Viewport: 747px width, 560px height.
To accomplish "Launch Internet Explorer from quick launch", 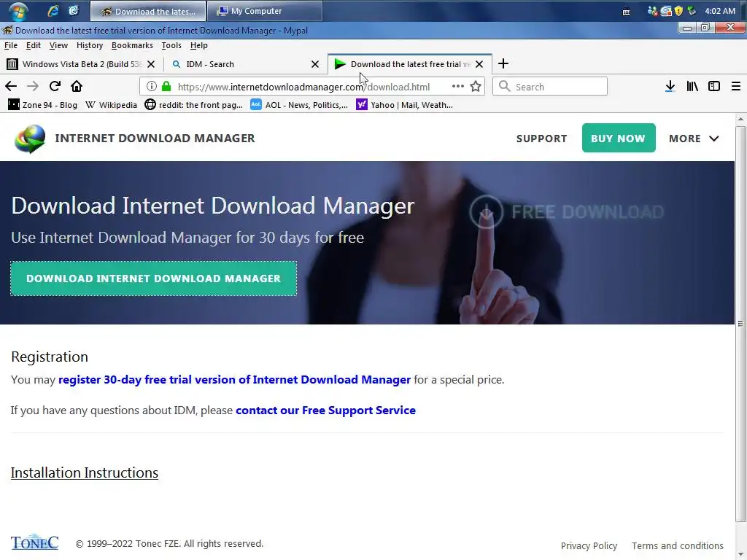I will [x=53, y=10].
